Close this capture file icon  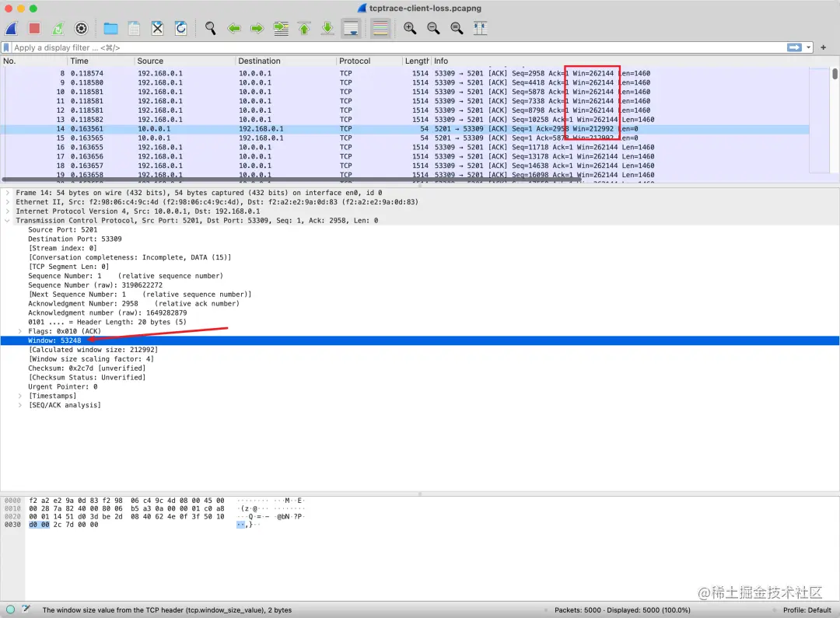pos(157,29)
